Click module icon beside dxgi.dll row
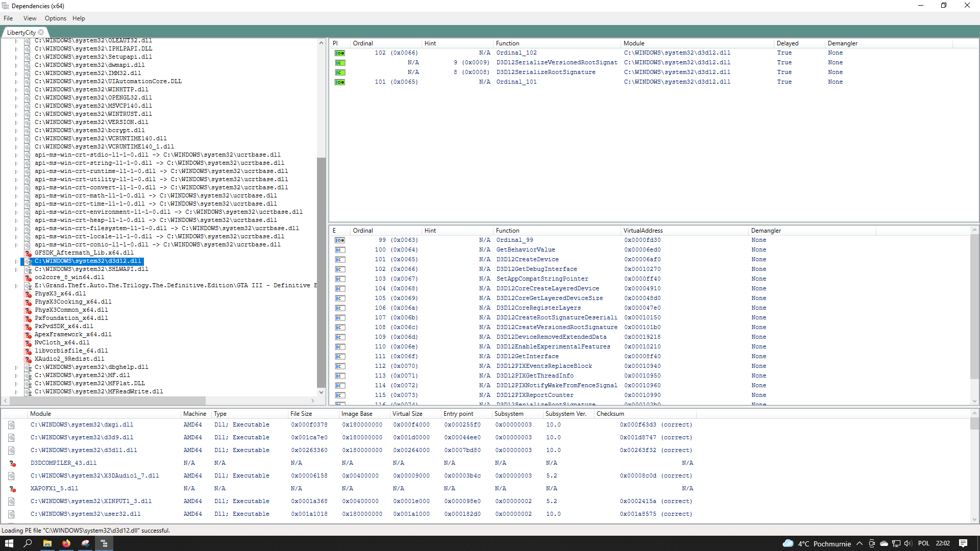 (11, 425)
